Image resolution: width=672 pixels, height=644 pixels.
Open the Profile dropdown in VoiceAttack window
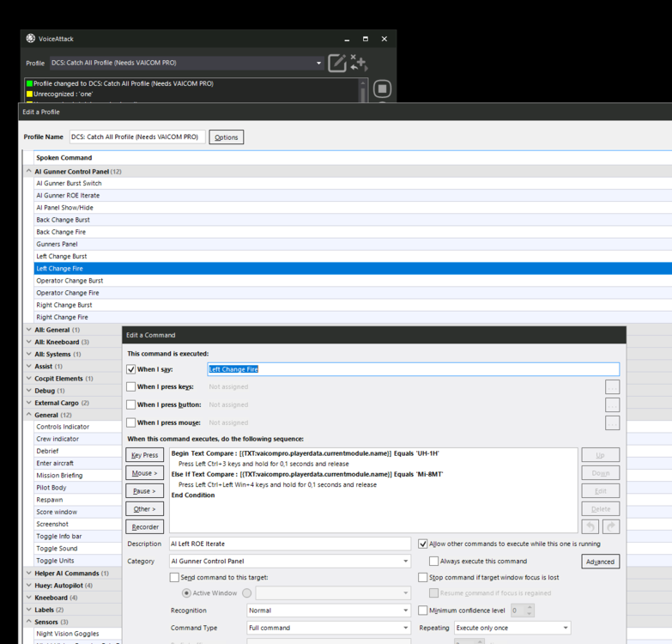point(318,63)
